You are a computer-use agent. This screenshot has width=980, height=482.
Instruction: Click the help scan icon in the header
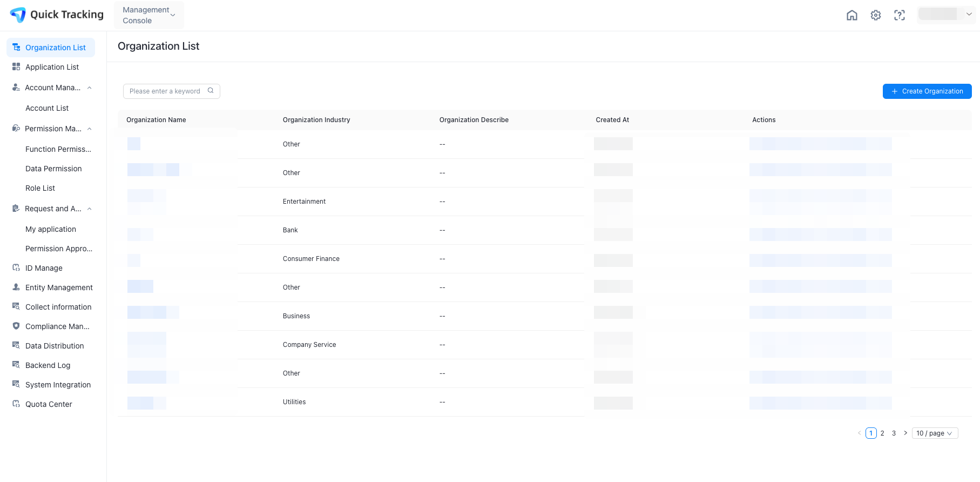[899, 15]
